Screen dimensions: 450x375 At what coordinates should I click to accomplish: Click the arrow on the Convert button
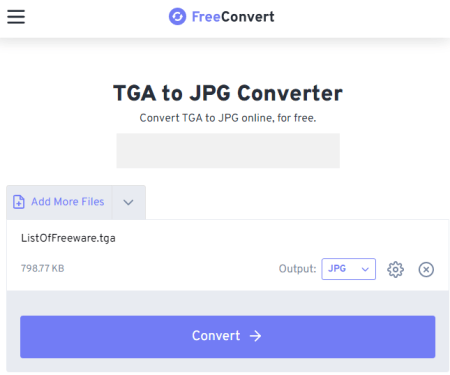(x=256, y=336)
